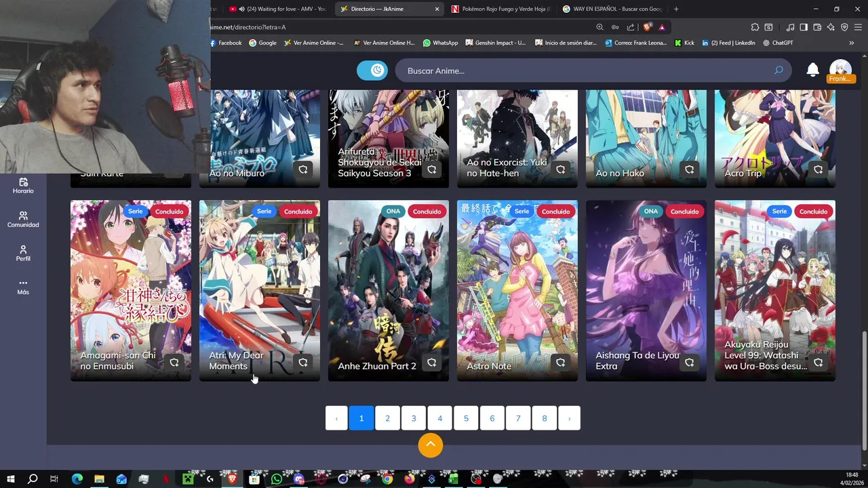Switch to WAY EN ESPAÑOL Google tab
The width and height of the screenshot is (868, 488).
click(610, 9)
